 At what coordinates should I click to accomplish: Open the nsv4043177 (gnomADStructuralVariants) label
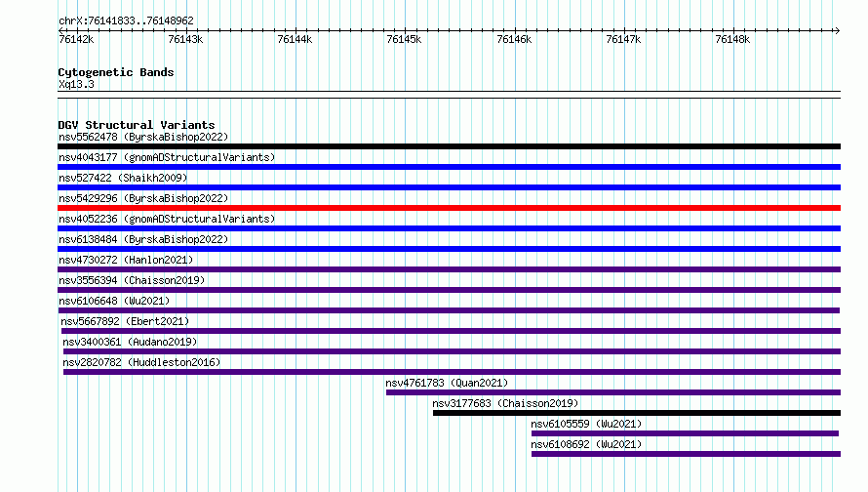167,157
